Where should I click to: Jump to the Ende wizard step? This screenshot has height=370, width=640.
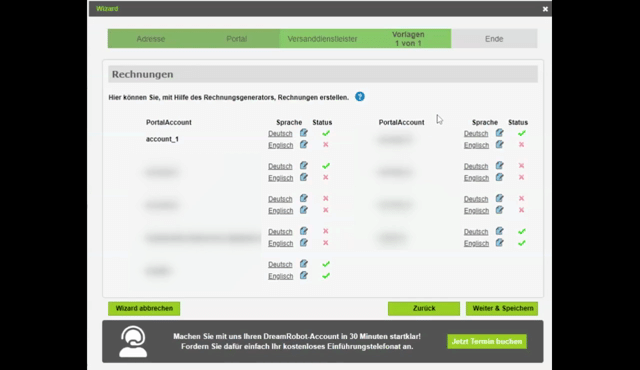494,39
